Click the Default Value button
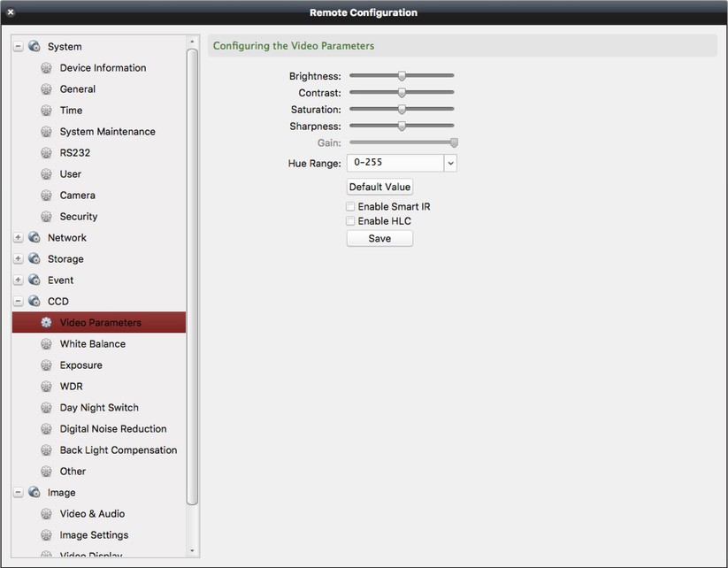728x568 pixels. (x=379, y=186)
